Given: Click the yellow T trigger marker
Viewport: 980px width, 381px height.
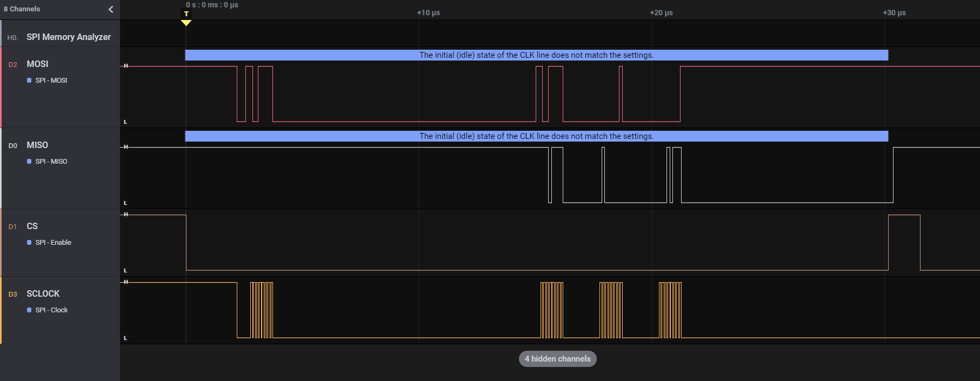Looking at the screenshot, I should 186,15.
